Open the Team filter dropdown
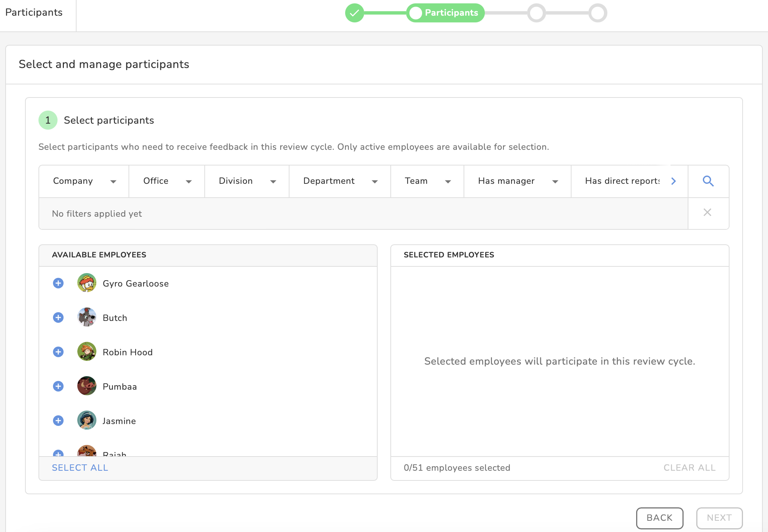Viewport: 768px width, 532px height. click(427, 181)
